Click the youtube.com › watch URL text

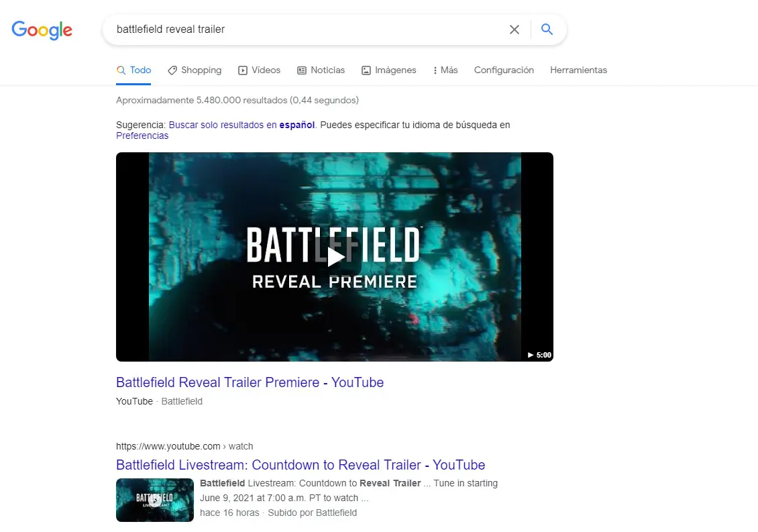coord(184,446)
